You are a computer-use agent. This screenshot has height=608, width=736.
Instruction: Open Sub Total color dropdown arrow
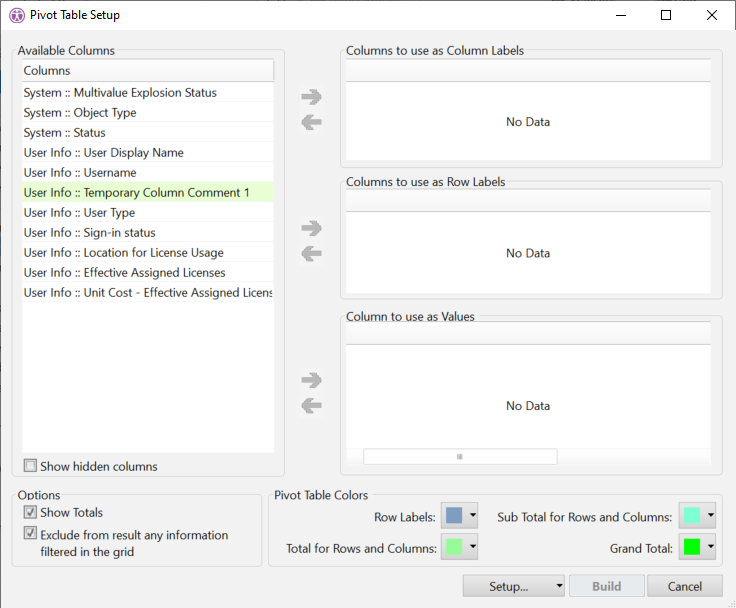(x=710, y=517)
